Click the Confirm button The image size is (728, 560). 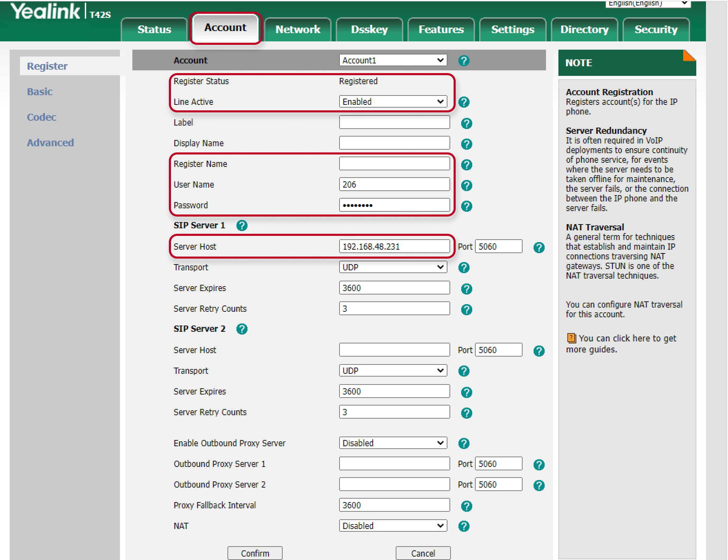255,553
